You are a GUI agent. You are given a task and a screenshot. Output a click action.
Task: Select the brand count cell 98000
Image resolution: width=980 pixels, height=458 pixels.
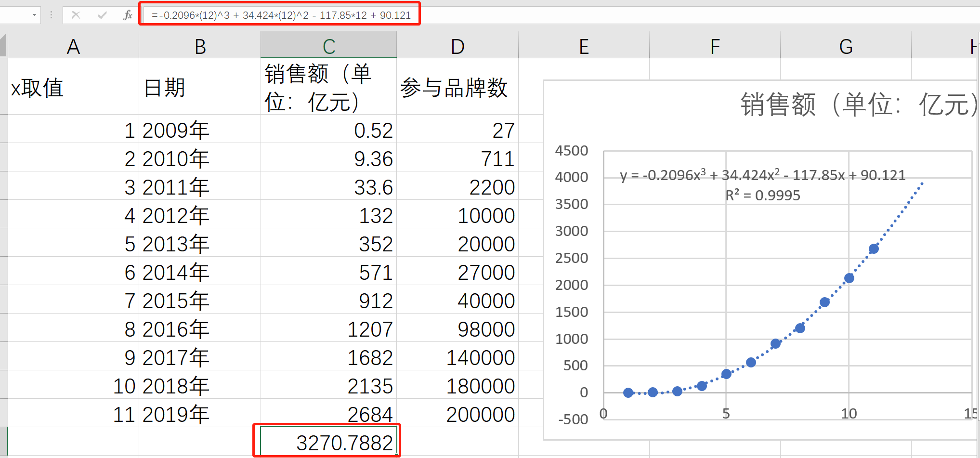coord(457,328)
